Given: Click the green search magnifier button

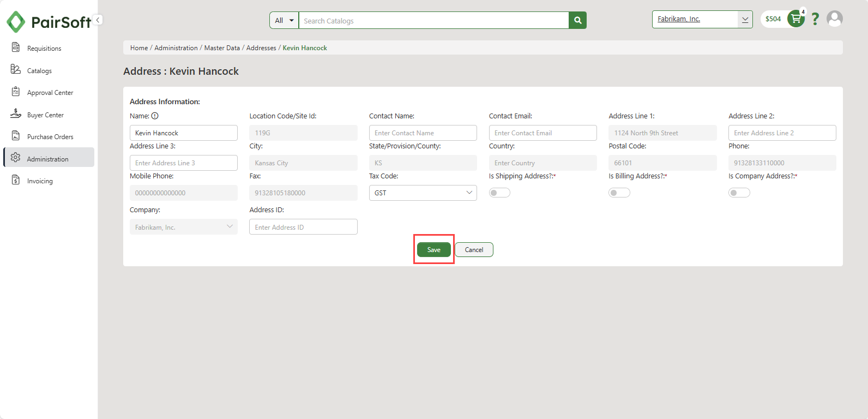Looking at the screenshot, I should coord(577,20).
